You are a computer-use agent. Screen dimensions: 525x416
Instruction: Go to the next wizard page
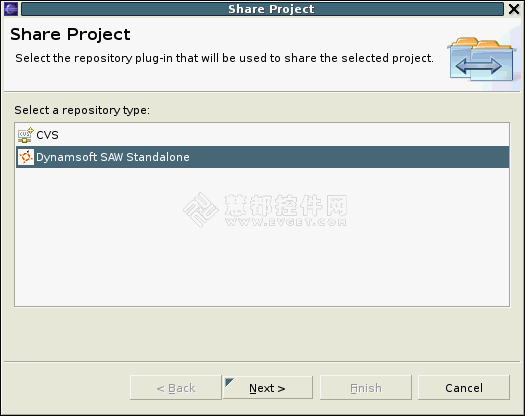268,388
